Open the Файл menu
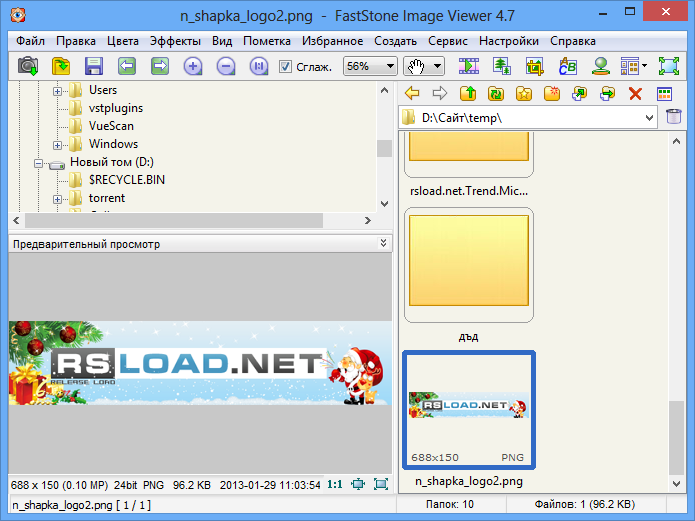This screenshot has height=521, width=695. tap(30, 41)
